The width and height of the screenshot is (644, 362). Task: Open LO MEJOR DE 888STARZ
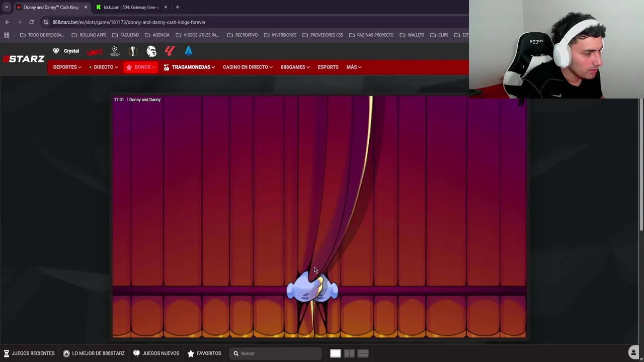point(94,353)
